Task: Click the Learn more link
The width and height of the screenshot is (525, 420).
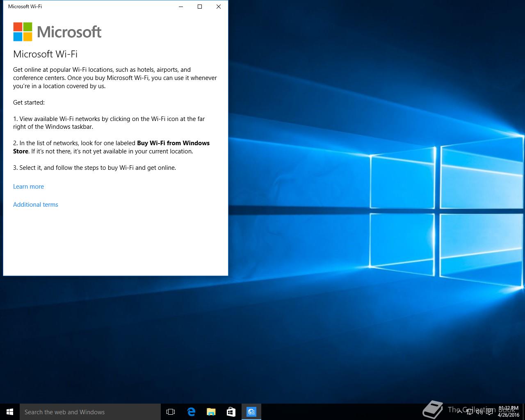Action: 28,187
